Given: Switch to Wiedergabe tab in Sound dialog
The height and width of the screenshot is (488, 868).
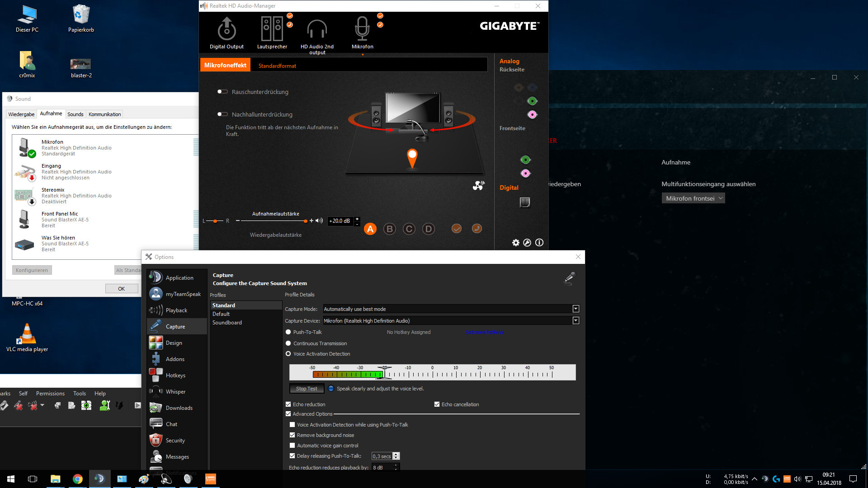Looking at the screenshot, I should pyautogui.click(x=21, y=114).
